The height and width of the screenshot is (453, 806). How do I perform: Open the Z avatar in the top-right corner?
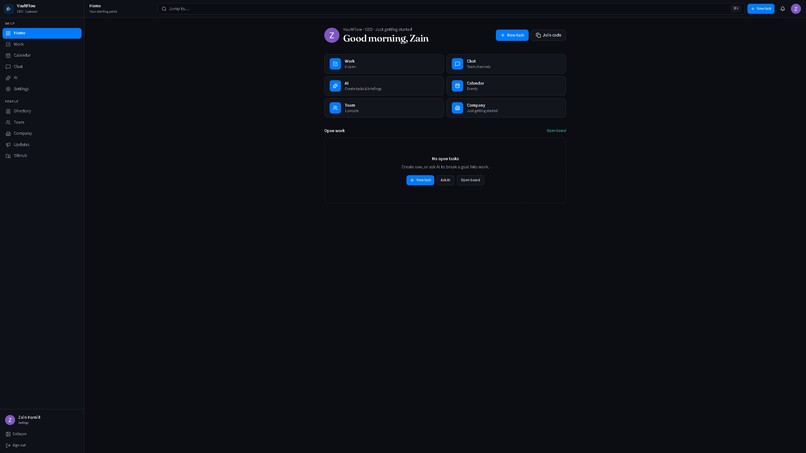(796, 9)
